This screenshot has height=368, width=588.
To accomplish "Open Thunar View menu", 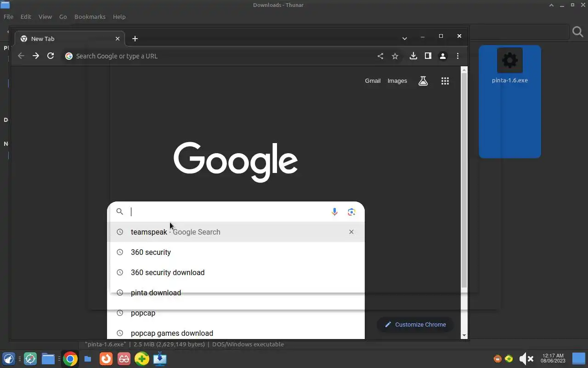I will tap(45, 17).
